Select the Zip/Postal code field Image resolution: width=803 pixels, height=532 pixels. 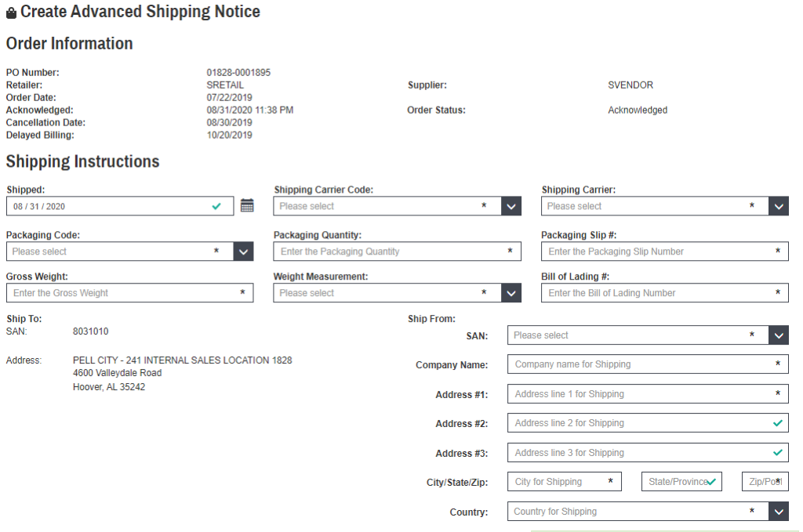click(764, 482)
